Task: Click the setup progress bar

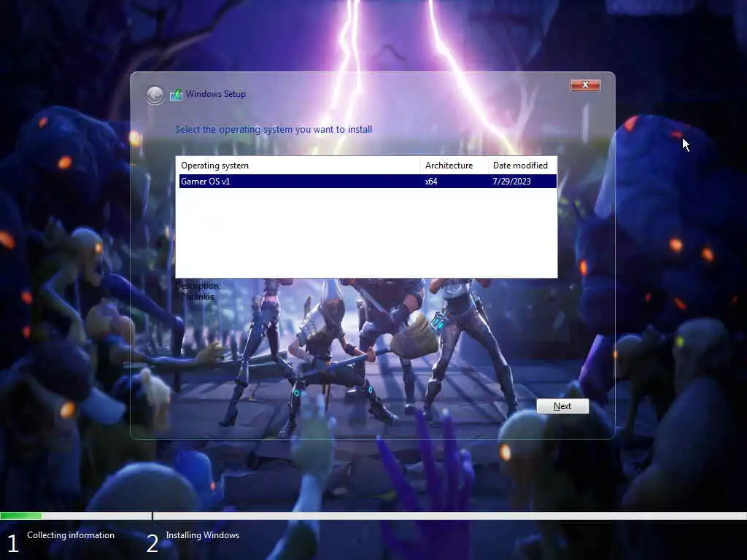Action: (373, 516)
